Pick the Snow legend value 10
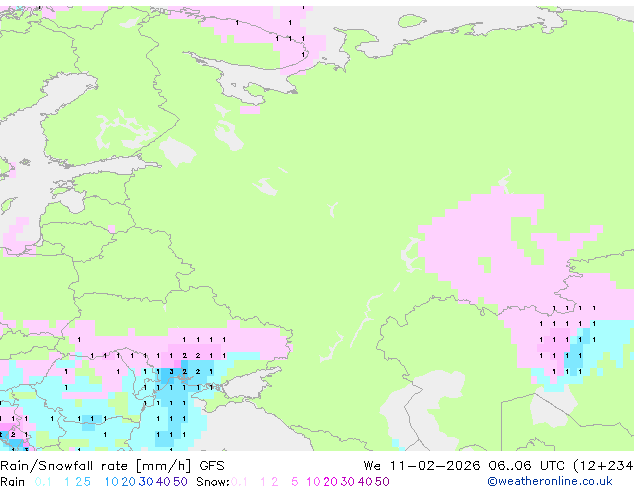The image size is (634, 490). click(313, 482)
